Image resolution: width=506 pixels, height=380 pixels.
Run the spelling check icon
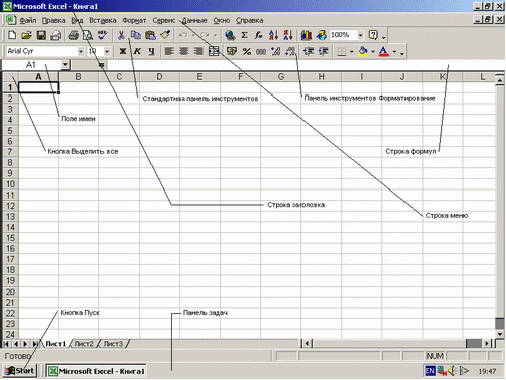click(103, 35)
